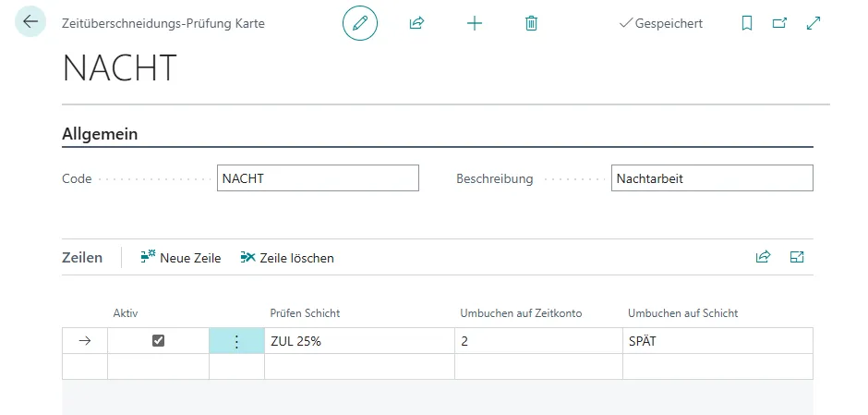868x415 pixels.
Task: Click the pencil edit icon
Action: click(360, 23)
